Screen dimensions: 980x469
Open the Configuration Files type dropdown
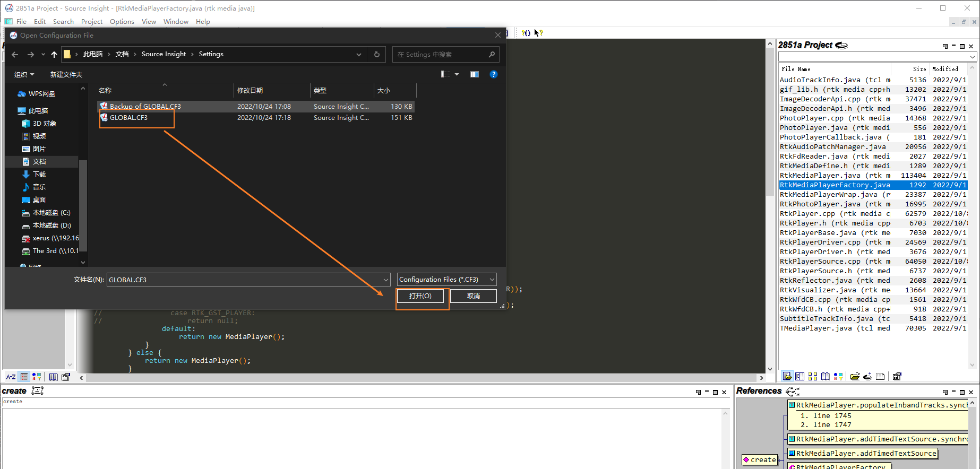pyautogui.click(x=492, y=280)
